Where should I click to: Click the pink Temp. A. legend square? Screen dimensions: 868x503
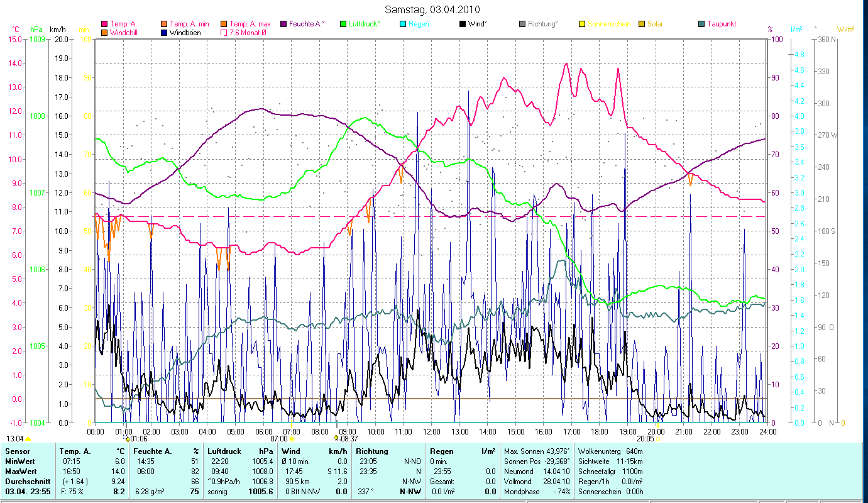pyautogui.click(x=104, y=24)
